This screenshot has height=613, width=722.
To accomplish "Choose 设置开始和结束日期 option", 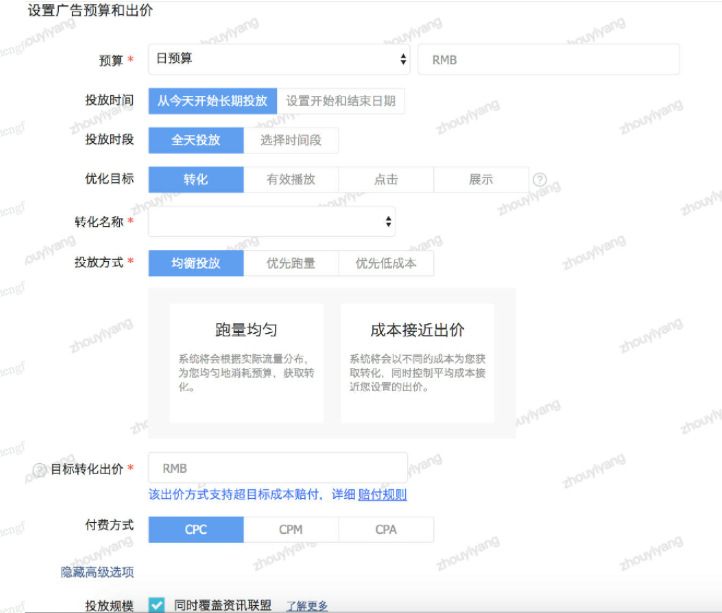I will click(340, 101).
